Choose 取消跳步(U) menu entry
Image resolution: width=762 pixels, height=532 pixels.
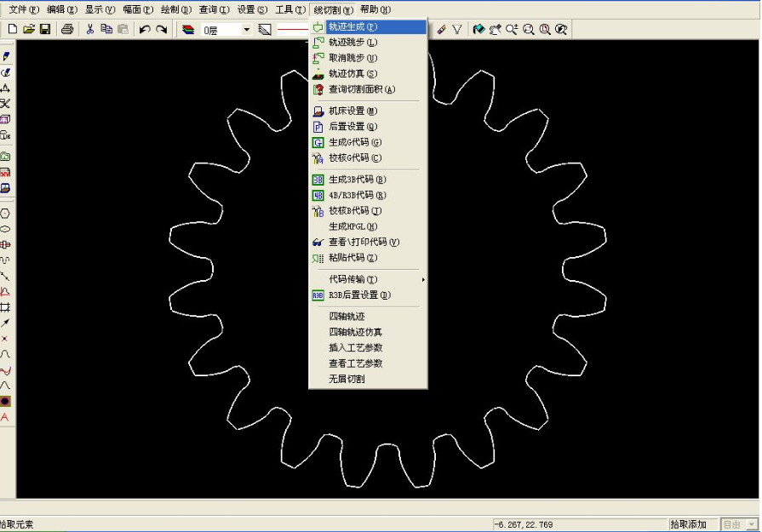pyautogui.click(x=368, y=58)
